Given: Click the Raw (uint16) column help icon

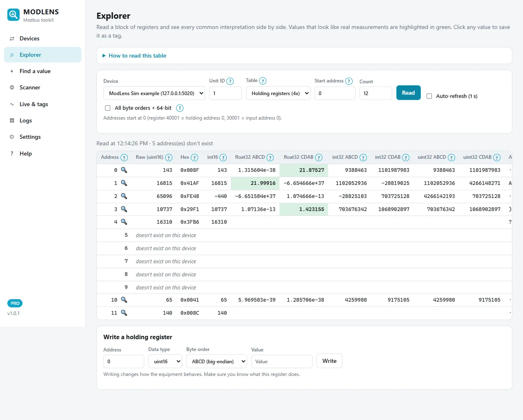Looking at the screenshot, I should [x=169, y=158].
